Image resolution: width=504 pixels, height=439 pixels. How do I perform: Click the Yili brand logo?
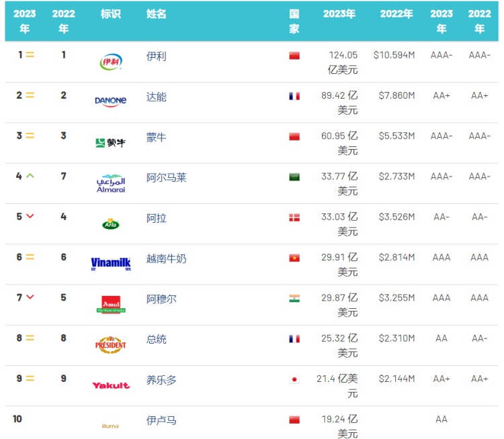110,62
